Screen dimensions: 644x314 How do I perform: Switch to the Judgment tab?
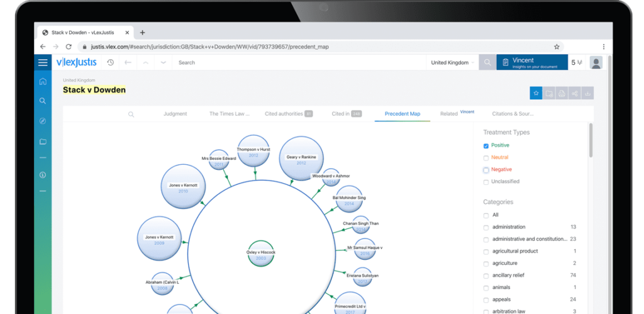click(175, 114)
